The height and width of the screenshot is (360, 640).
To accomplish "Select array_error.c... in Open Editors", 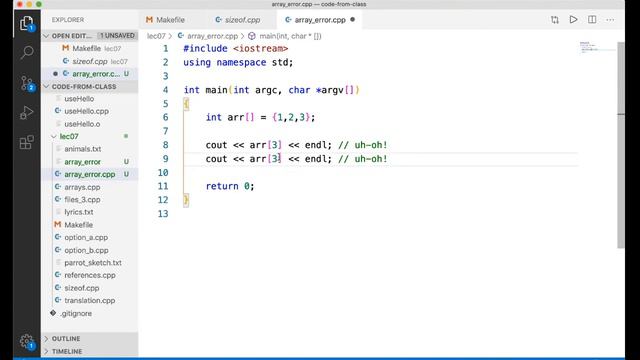I will pyautogui.click(x=90, y=74).
